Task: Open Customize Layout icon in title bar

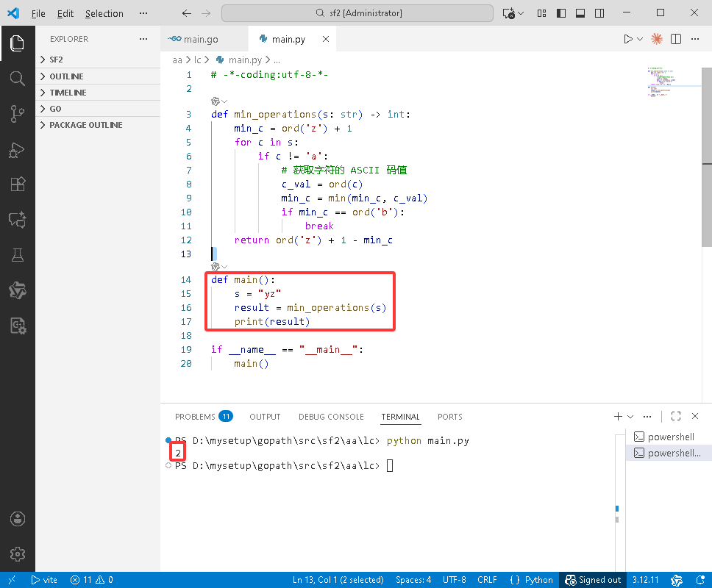Action: pos(541,13)
